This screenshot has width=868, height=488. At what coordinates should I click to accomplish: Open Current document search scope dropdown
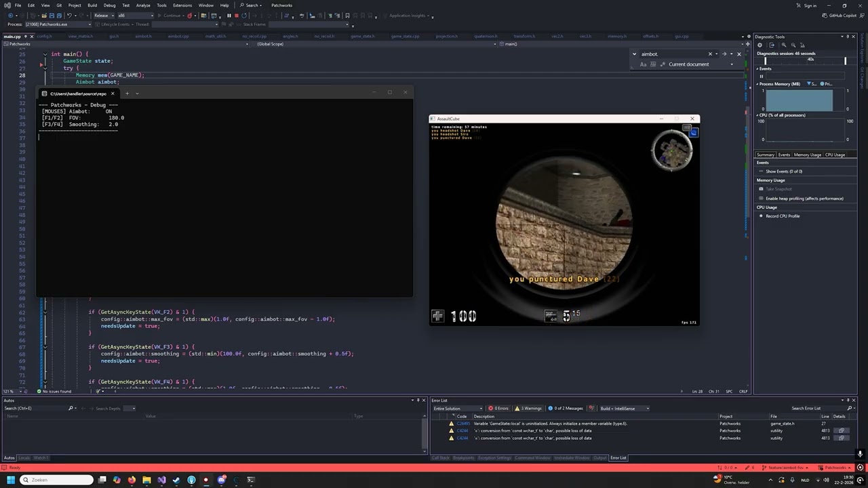701,64
